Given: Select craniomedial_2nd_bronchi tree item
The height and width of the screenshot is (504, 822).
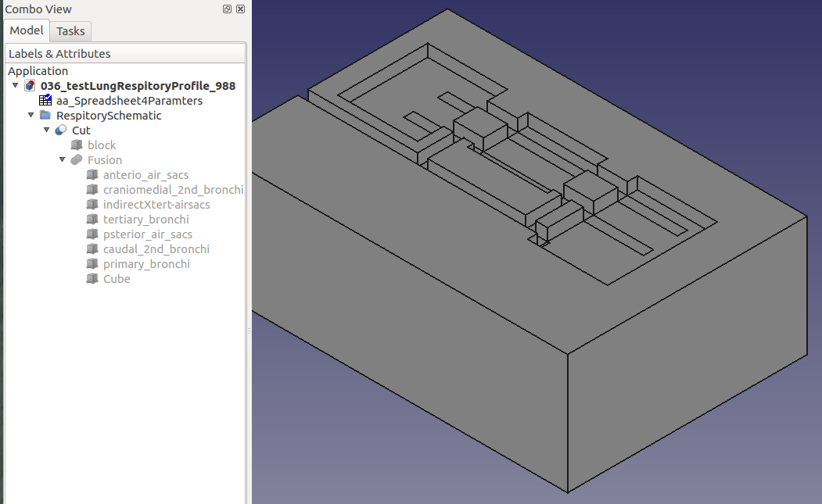Looking at the screenshot, I should pyautogui.click(x=173, y=190).
